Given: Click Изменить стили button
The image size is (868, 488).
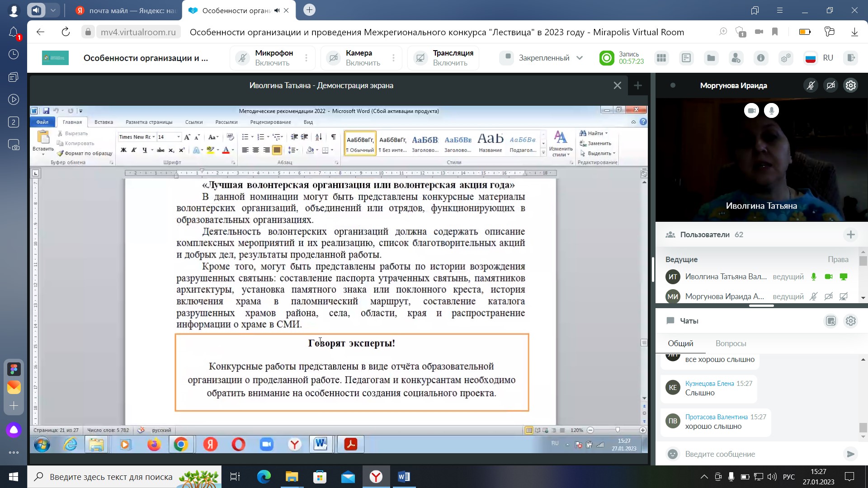Looking at the screenshot, I should coord(561,144).
